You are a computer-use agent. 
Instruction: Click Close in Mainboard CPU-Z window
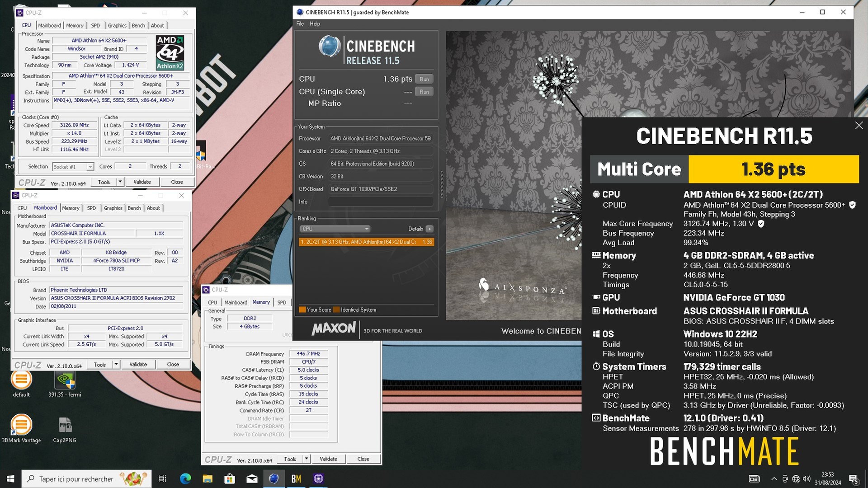pyautogui.click(x=173, y=365)
